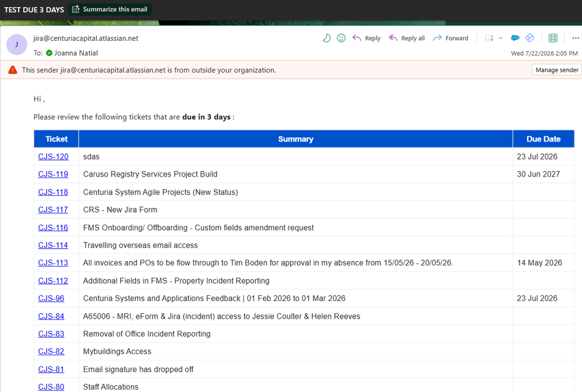The height and width of the screenshot is (392, 582).
Task: Click 'CRS - New Jira Form' summary
Action: (x=120, y=210)
